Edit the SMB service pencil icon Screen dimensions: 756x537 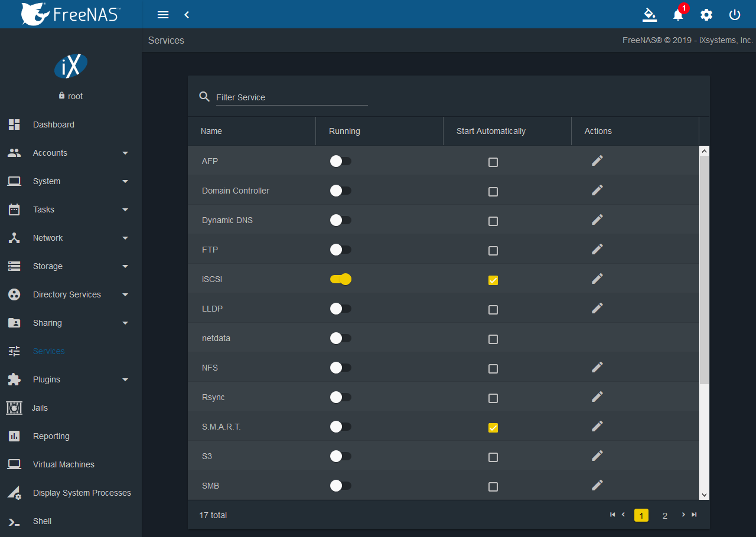click(x=597, y=485)
